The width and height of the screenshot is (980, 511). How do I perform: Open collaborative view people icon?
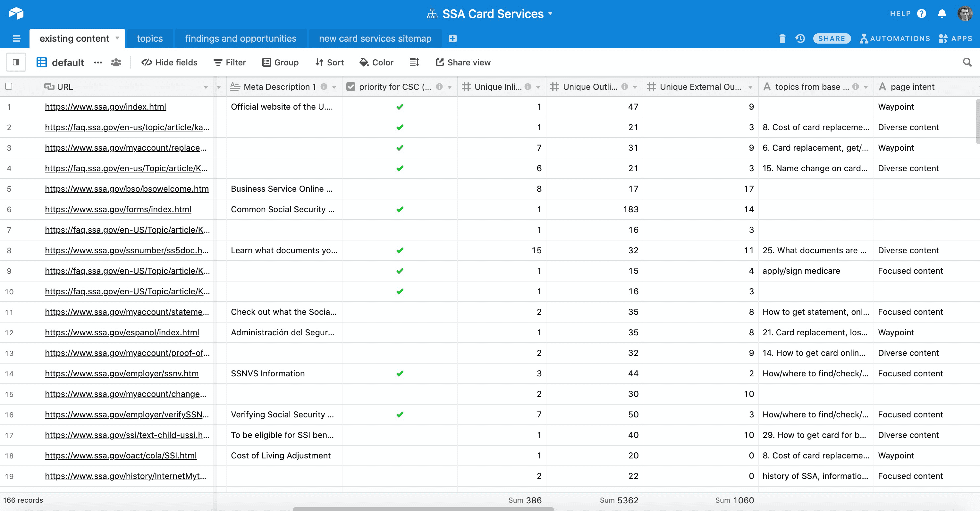click(x=116, y=63)
